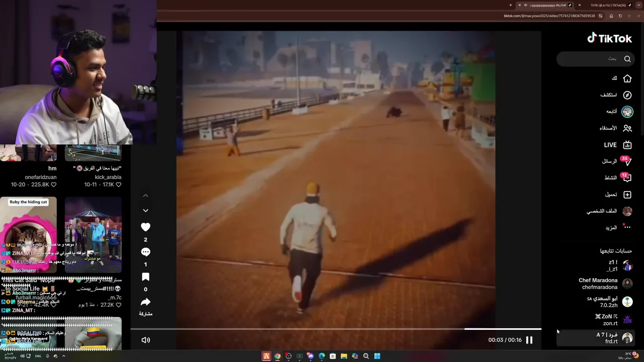Like the onefaridzuan video, 225.8K heart
This screenshot has height=362, width=644.
[53, 185]
